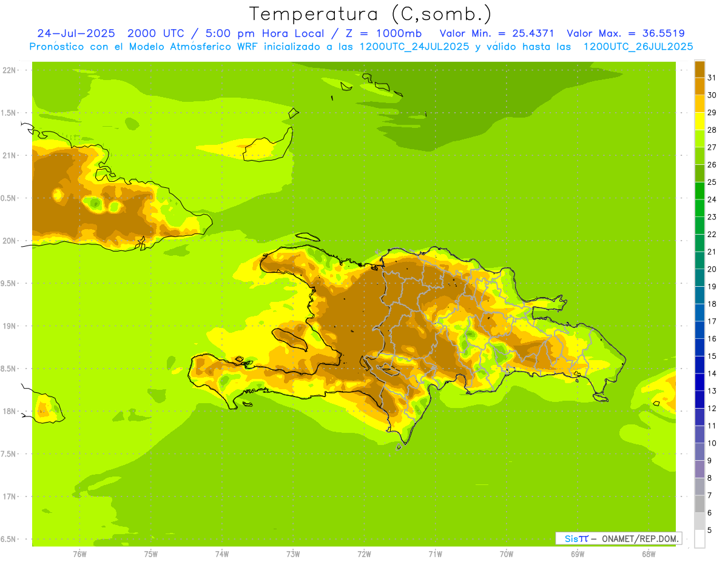Click the title "Temperatura (C,somb.)"
728x562 pixels.
point(371,15)
